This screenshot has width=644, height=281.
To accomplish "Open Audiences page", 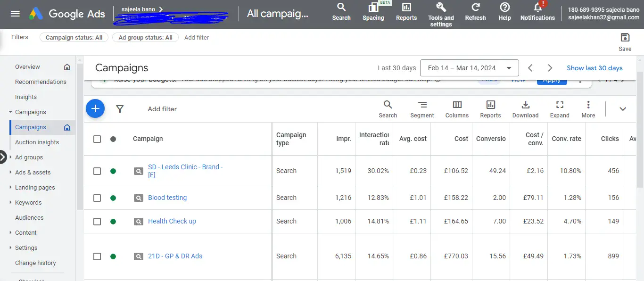I will [x=29, y=218].
